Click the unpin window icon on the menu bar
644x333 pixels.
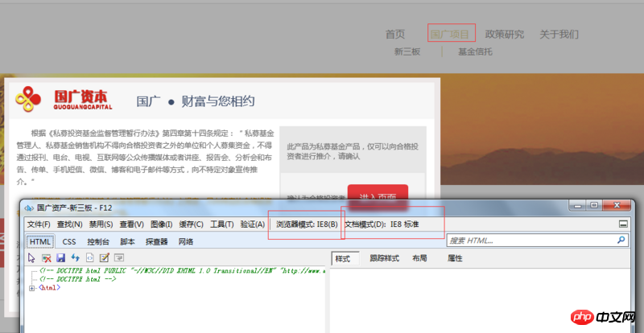click(623, 224)
